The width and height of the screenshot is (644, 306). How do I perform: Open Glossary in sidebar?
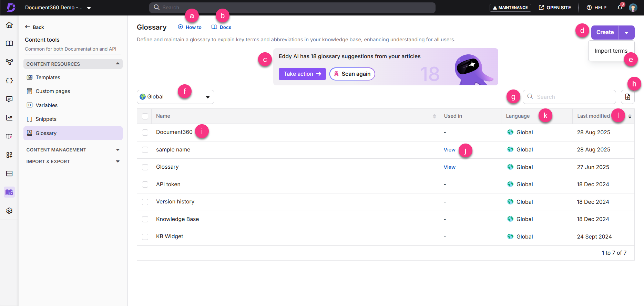(73, 133)
